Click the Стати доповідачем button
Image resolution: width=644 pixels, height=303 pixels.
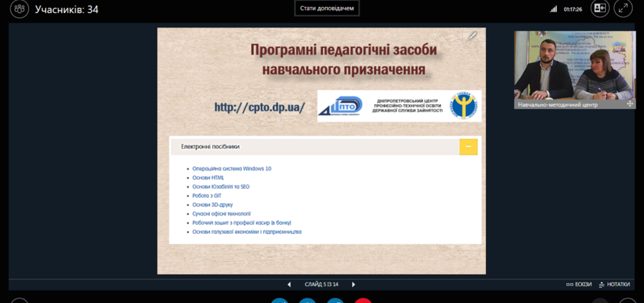pyautogui.click(x=327, y=8)
